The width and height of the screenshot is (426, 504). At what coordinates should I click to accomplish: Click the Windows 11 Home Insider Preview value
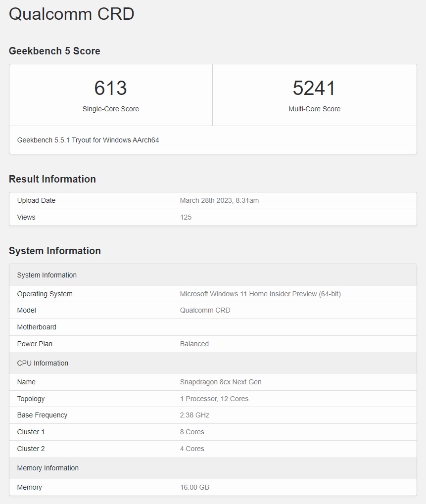(x=260, y=294)
